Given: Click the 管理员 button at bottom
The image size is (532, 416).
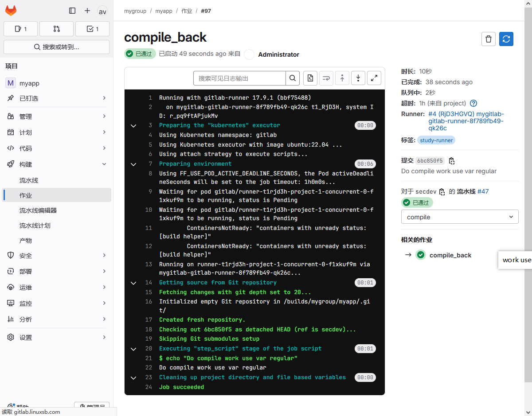Looking at the screenshot, I should pyautogui.click(x=92, y=405).
